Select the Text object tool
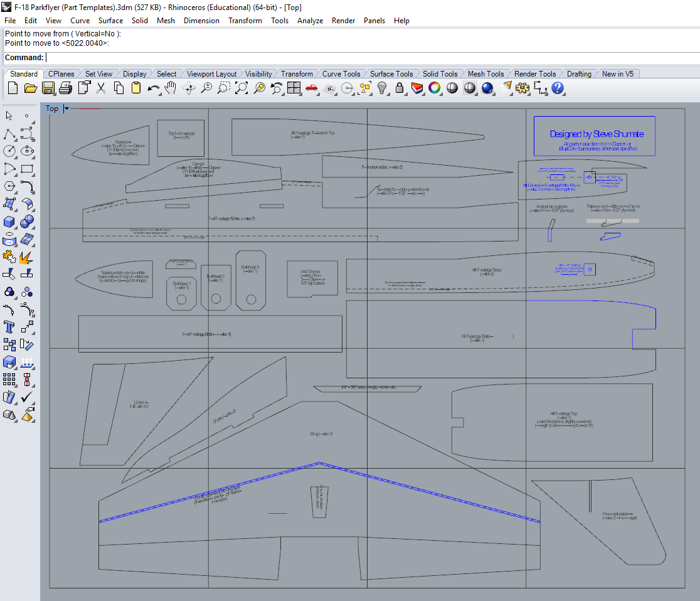700x601 pixels. point(9,327)
